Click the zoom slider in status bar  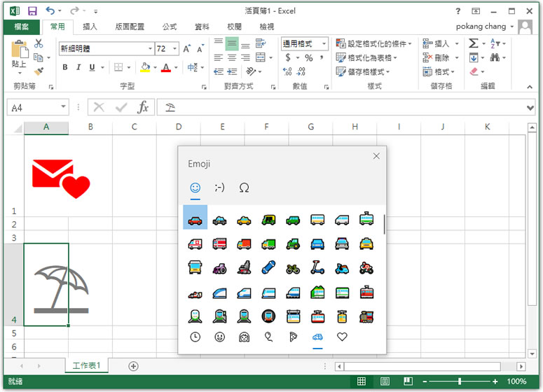(459, 381)
